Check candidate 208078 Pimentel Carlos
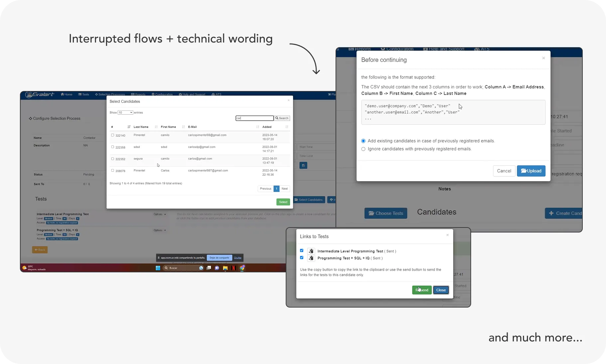This screenshot has width=606, height=364. click(x=113, y=170)
